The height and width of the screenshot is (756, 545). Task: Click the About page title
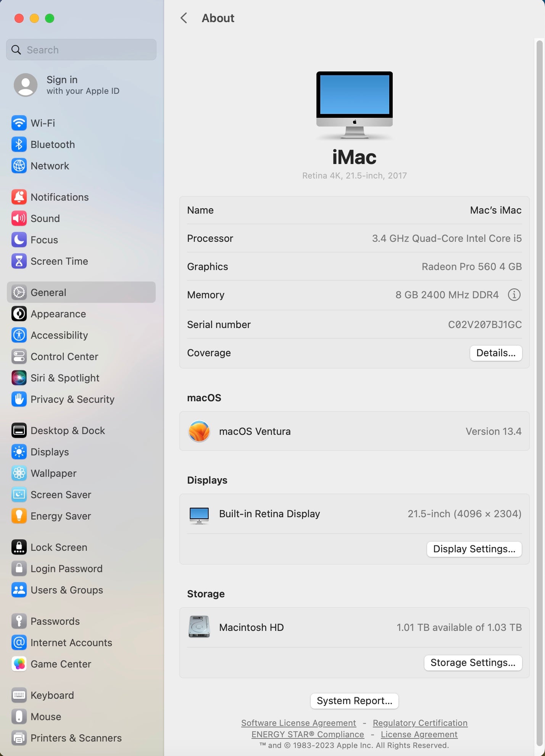[x=218, y=18]
